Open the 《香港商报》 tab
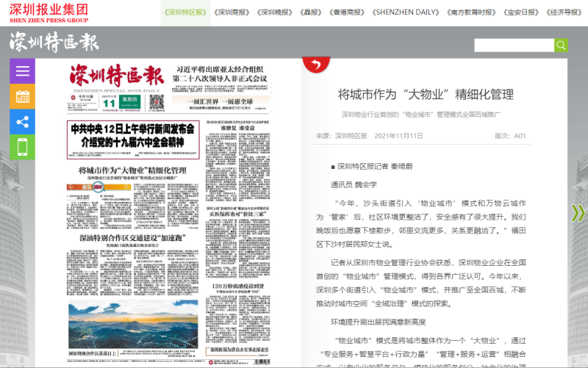Screen dimensions: 588x368 347,12
